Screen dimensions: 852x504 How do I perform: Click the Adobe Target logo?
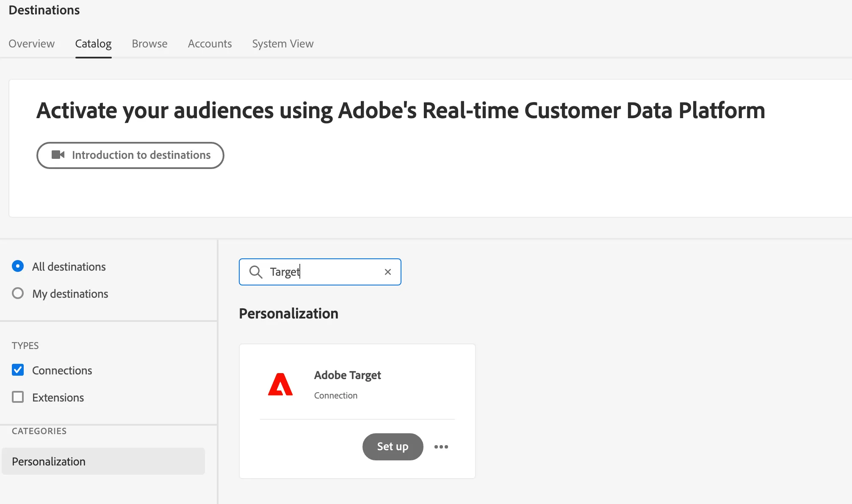pyautogui.click(x=280, y=385)
